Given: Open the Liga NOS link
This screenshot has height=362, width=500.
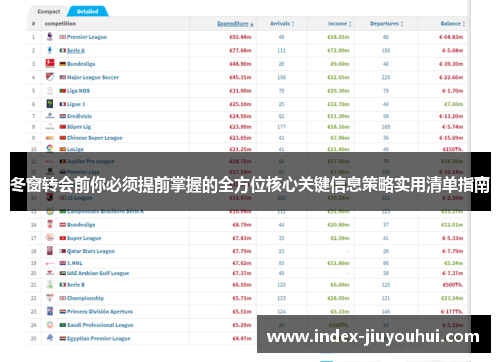Looking at the screenshot, I should [78, 91].
